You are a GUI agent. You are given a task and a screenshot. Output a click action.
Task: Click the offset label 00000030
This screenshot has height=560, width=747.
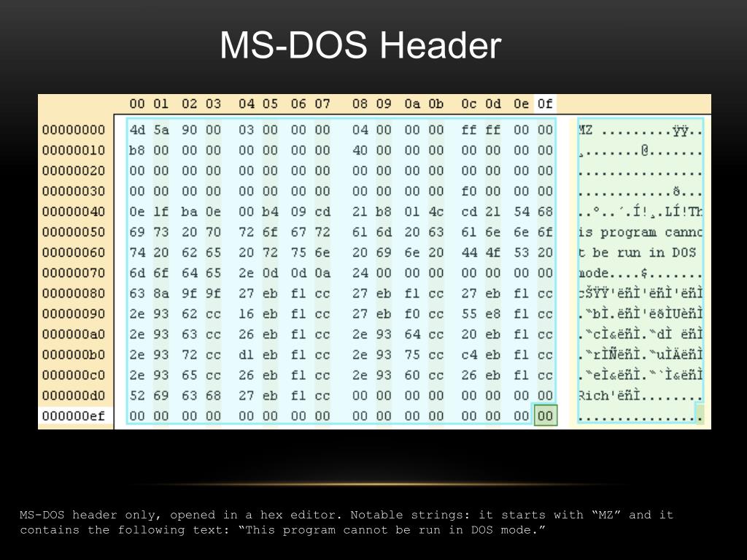(74, 192)
